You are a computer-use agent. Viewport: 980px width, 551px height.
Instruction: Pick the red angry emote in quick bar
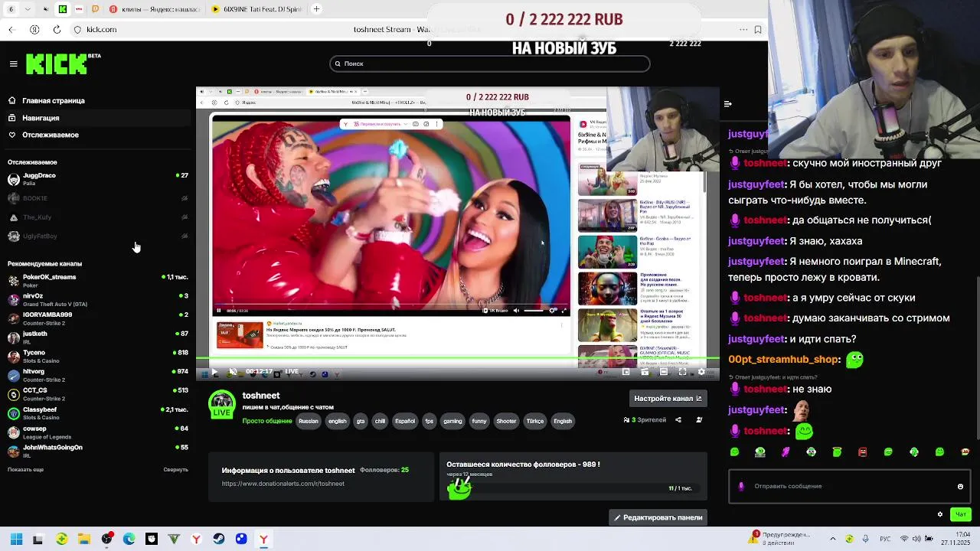[x=863, y=452]
